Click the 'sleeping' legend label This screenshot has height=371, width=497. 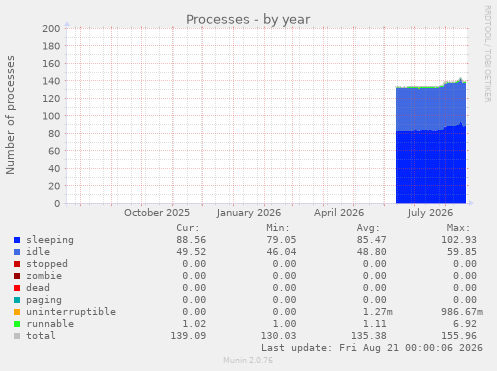(50, 240)
